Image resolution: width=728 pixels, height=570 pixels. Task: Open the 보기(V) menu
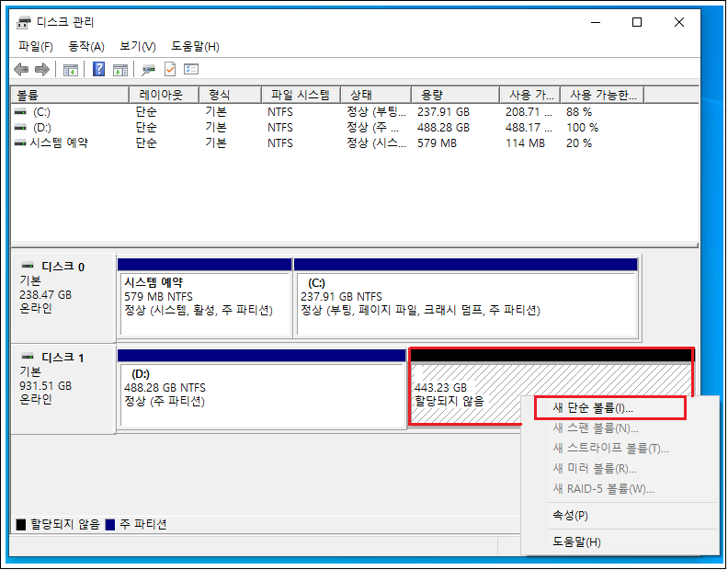138,47
